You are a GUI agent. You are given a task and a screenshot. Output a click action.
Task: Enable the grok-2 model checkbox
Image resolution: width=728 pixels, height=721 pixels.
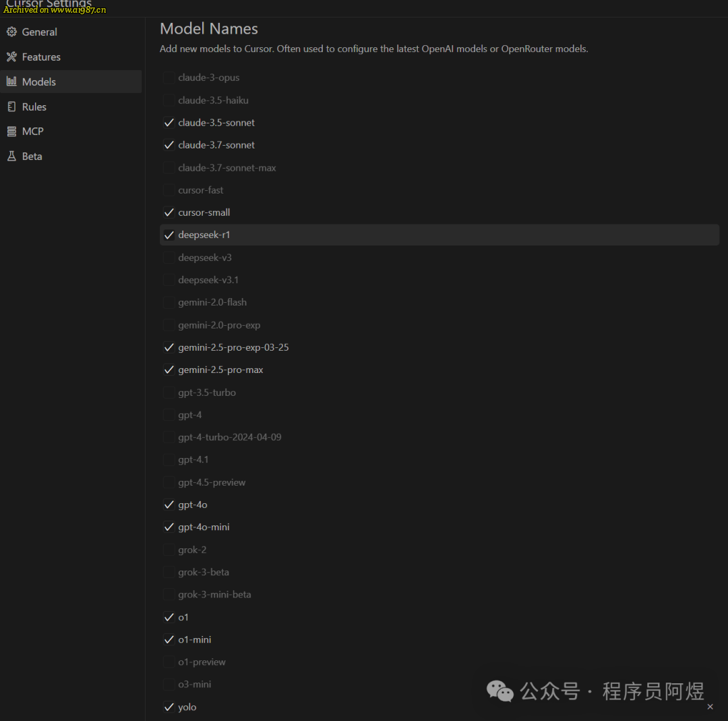pos(169,550)
